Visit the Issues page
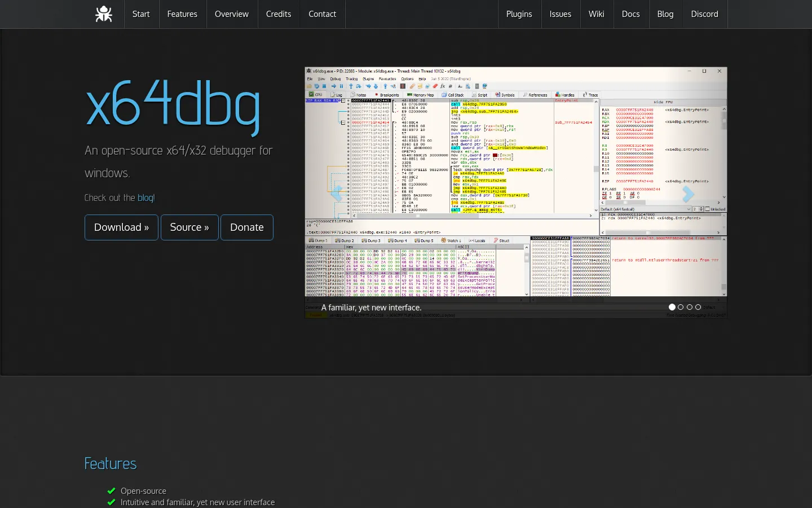Screen dimensions: 812x508 pyautogui.click(x=561, y=14)
